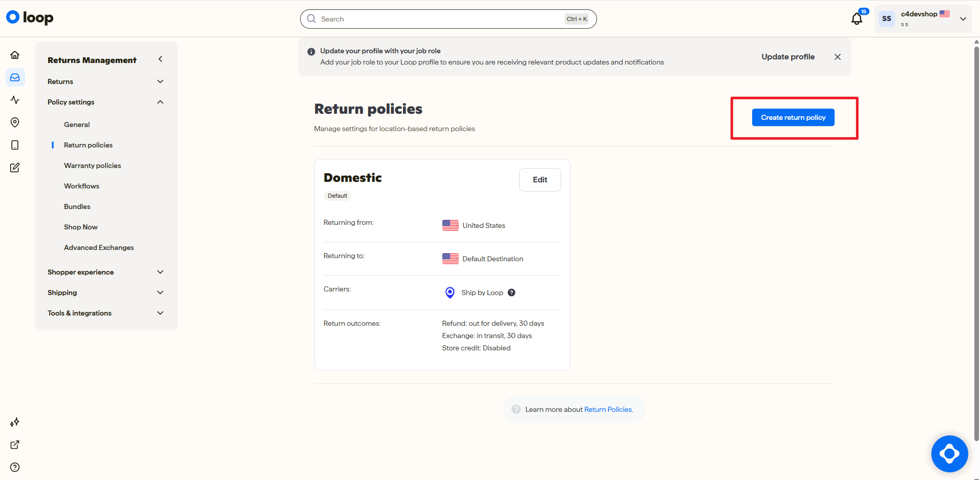Open the location pin sidebar icon
This screenshot has height=480, width=980.
[15, 122]
